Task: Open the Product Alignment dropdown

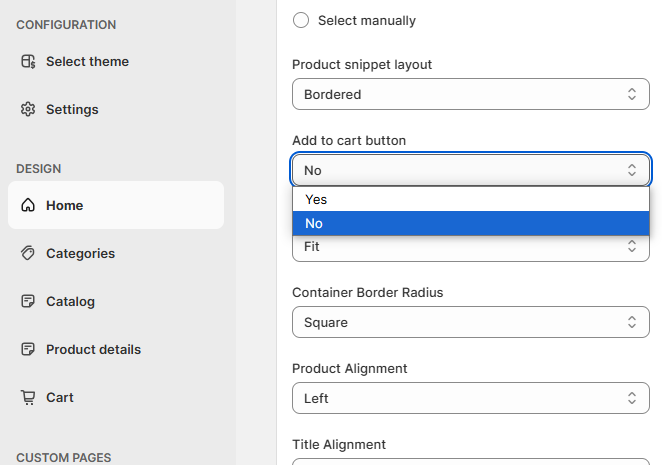Action: 471,398
